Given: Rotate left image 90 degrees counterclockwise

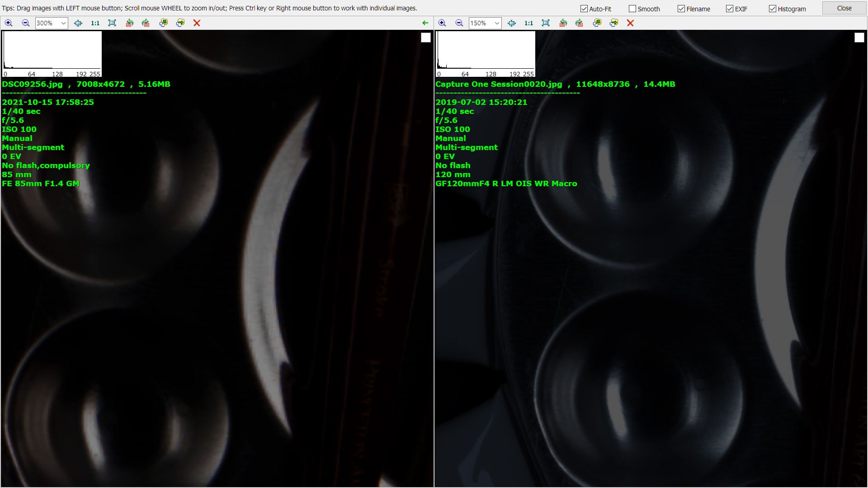Looking at the screenshot, I should pyautogui.click(x=130, y=23).
